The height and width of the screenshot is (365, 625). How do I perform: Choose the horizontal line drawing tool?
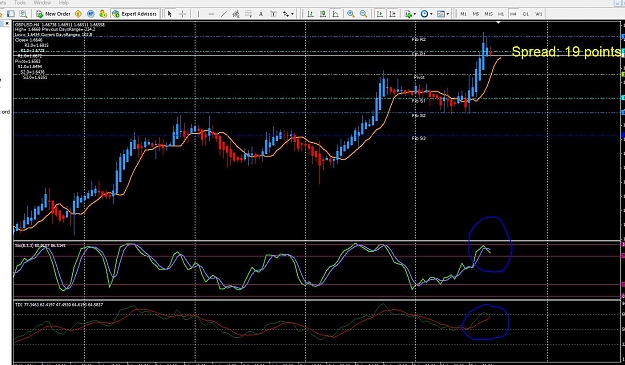(211, 14)
